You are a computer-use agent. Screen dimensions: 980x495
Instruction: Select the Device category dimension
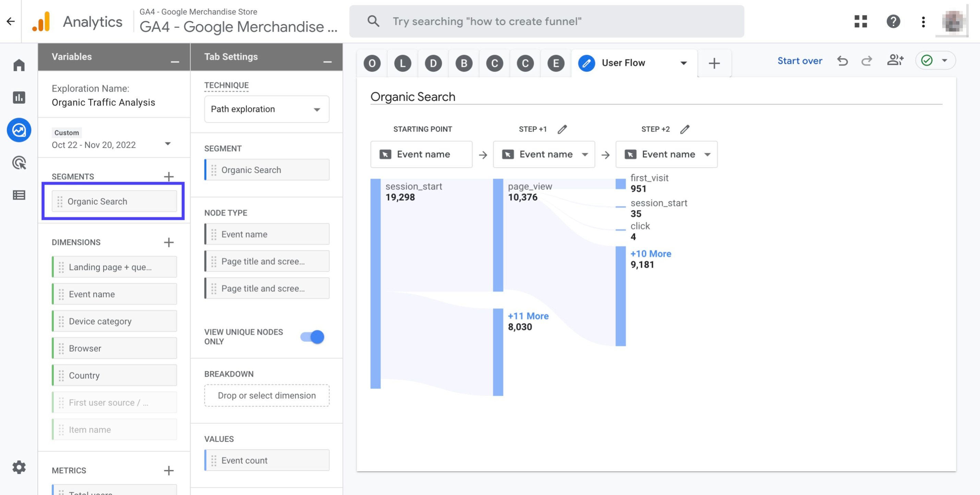click(114, 321)
